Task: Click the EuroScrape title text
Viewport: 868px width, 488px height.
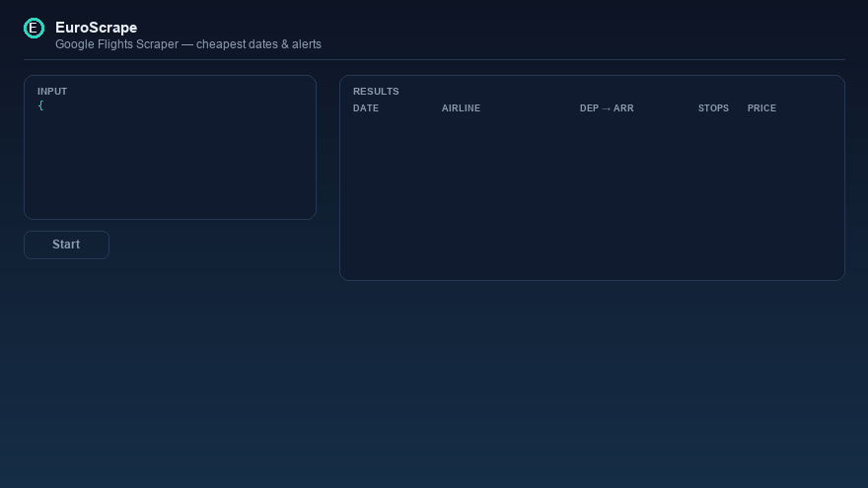Action: pos(97,28)
